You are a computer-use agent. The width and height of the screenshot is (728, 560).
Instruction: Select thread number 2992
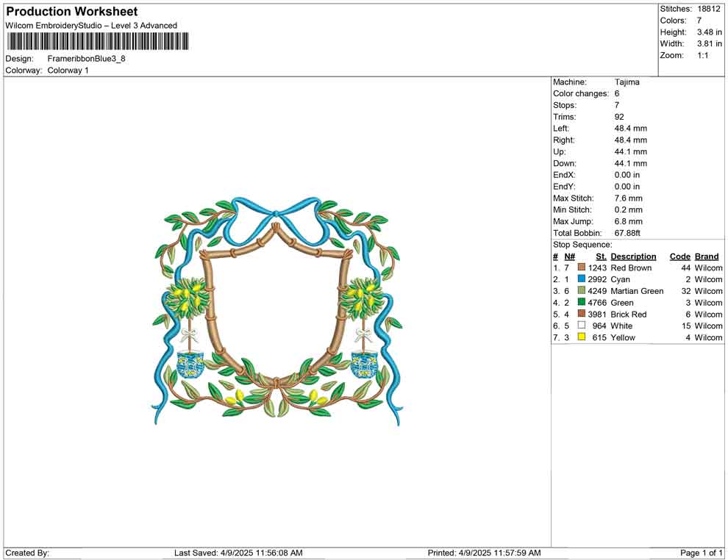click(597, 279)
